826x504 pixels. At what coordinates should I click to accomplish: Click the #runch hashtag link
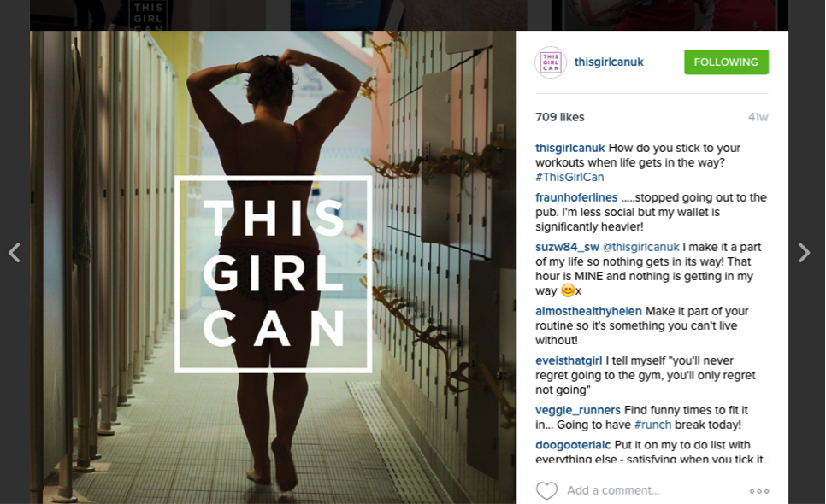(652, 425)
